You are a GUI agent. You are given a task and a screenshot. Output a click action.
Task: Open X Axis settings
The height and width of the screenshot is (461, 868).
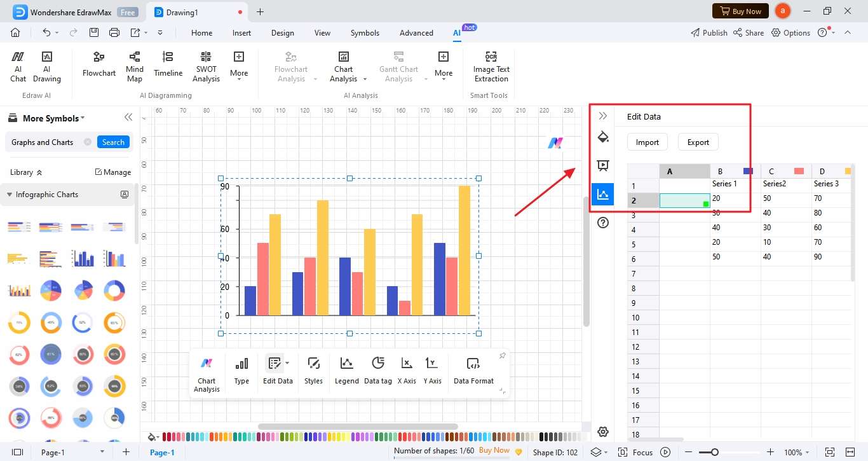click(x=407, y=371)
